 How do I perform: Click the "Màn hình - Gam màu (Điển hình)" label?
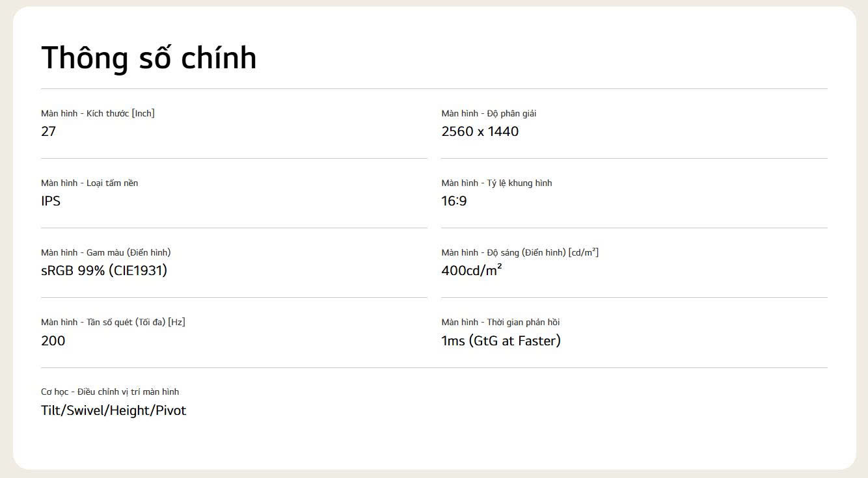105,252
